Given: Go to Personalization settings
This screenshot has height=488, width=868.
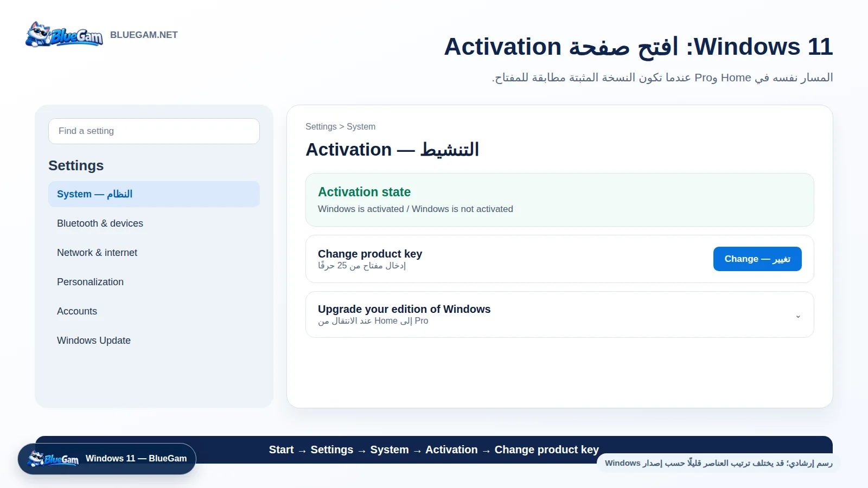Looking at the screenshot, I should [x=154, y=282].
